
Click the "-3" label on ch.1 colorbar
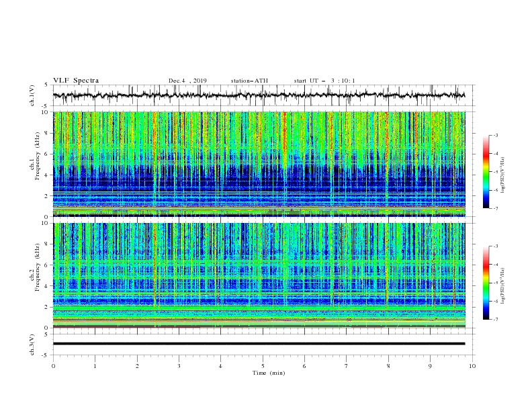click(x=496, y=135)
